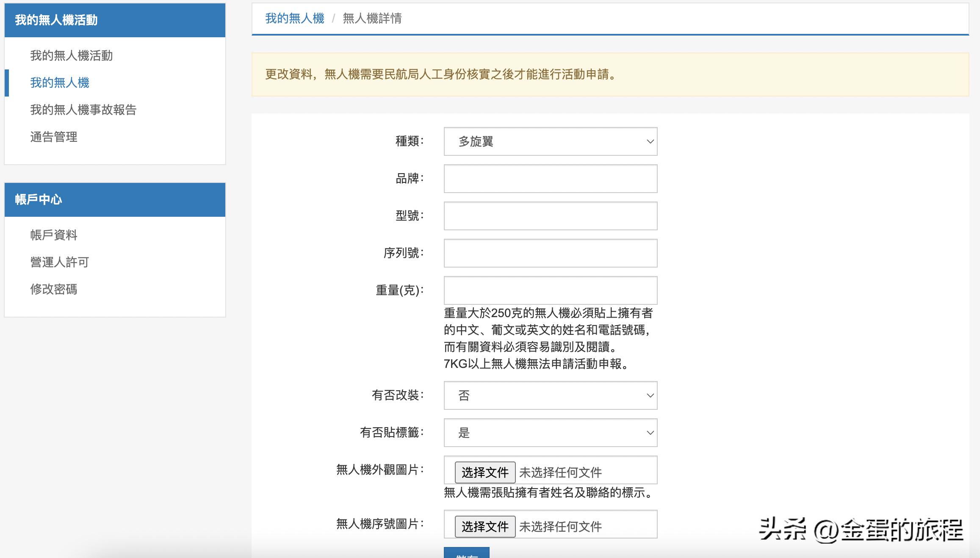Viewport: 980px width, 558px height.
Task: Click the blue save button at bottom
Action: (x=466, y=555)
